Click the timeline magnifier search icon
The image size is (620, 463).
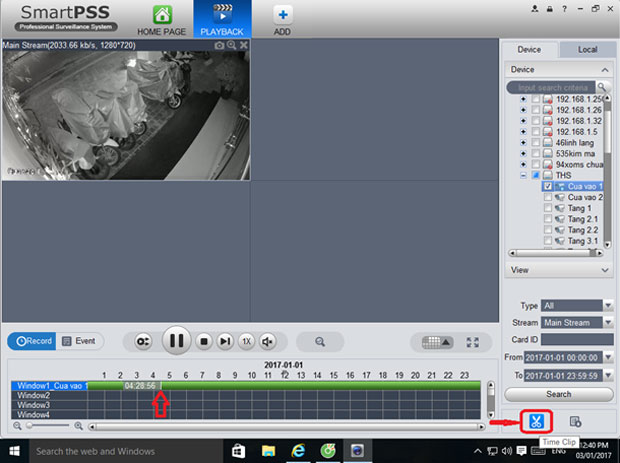coord(320,341)
